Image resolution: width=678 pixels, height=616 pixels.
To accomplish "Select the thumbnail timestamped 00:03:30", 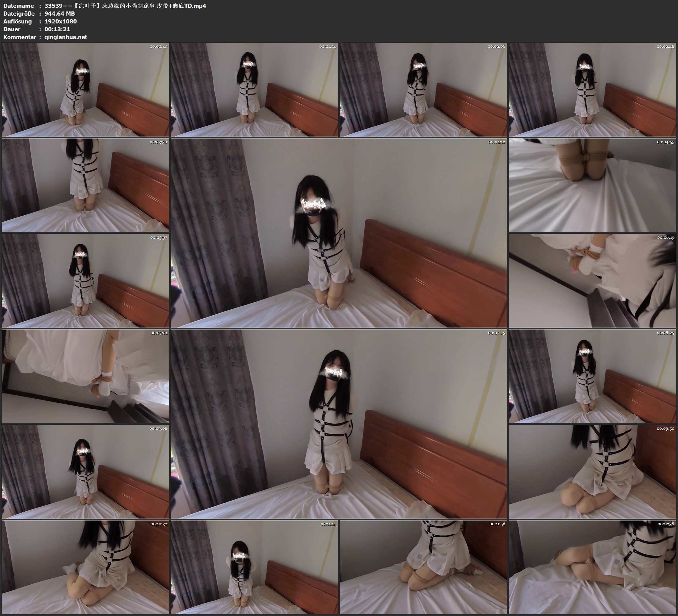I will pyautogui.click(x=85, y=185).
